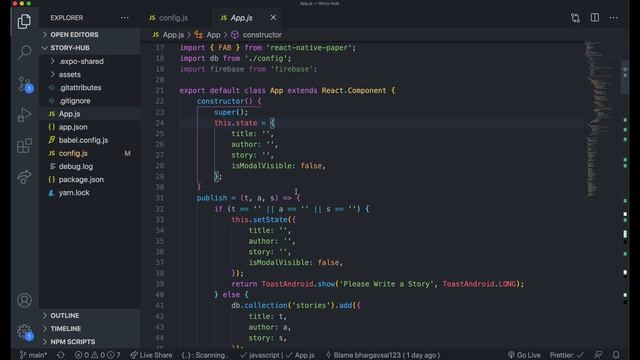Screen dimensions: 640x360
Task: Open the Accounts icon
Action: pyautogui.click(x=24, y=300)
